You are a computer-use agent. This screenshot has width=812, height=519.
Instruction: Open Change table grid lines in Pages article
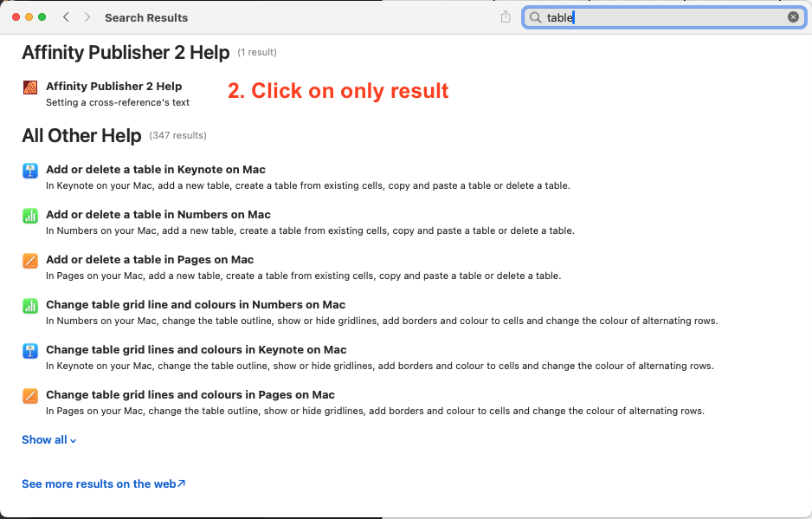point(190,395)
